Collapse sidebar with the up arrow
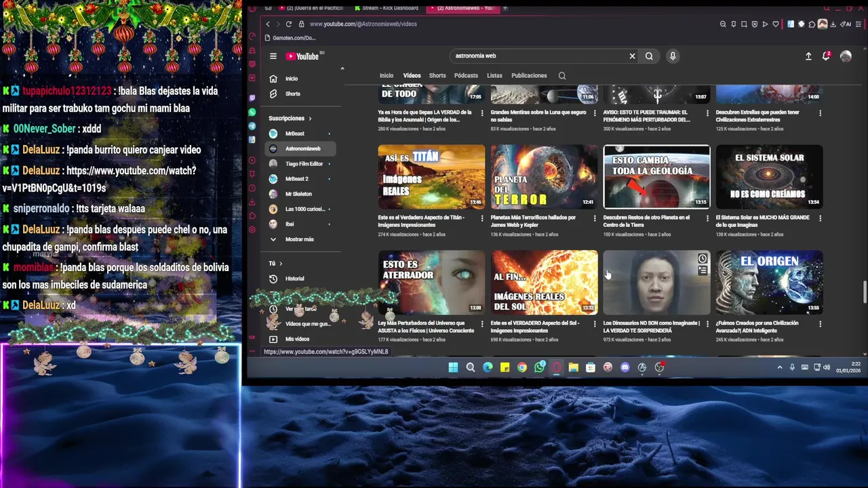The height and width of the screenshot is (488, 868). (x=342, y=68)
